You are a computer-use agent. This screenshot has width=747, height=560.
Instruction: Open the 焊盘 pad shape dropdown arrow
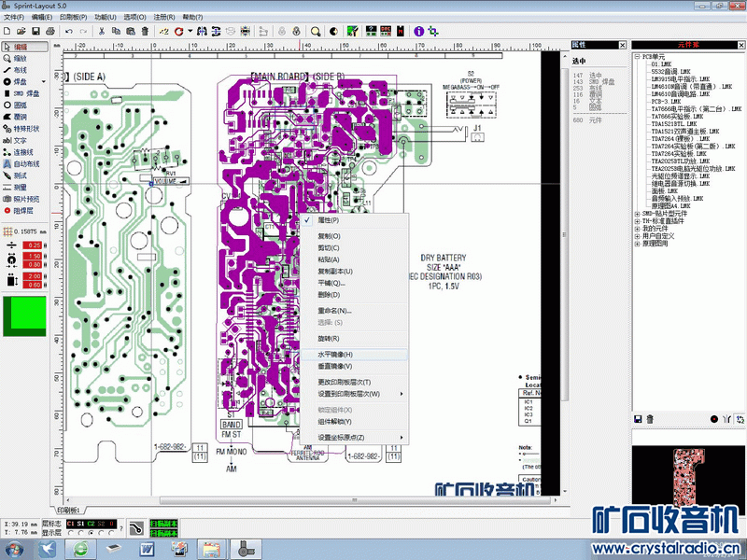44,82
